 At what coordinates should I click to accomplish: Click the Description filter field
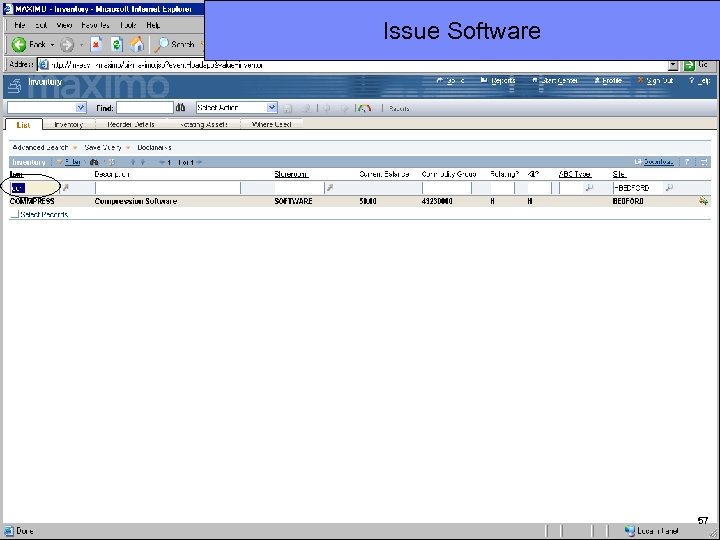pos(168,187)
